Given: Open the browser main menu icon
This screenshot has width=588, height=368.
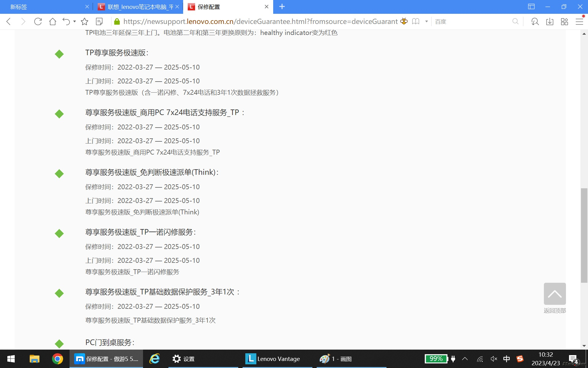Looking at the screenshot, I should (x=579, y=21).
